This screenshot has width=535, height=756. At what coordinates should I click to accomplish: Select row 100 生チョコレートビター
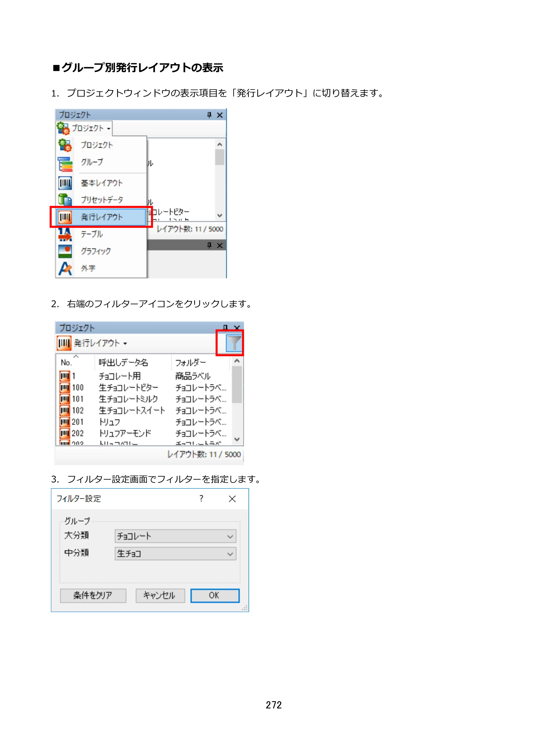tap(144, 387)
